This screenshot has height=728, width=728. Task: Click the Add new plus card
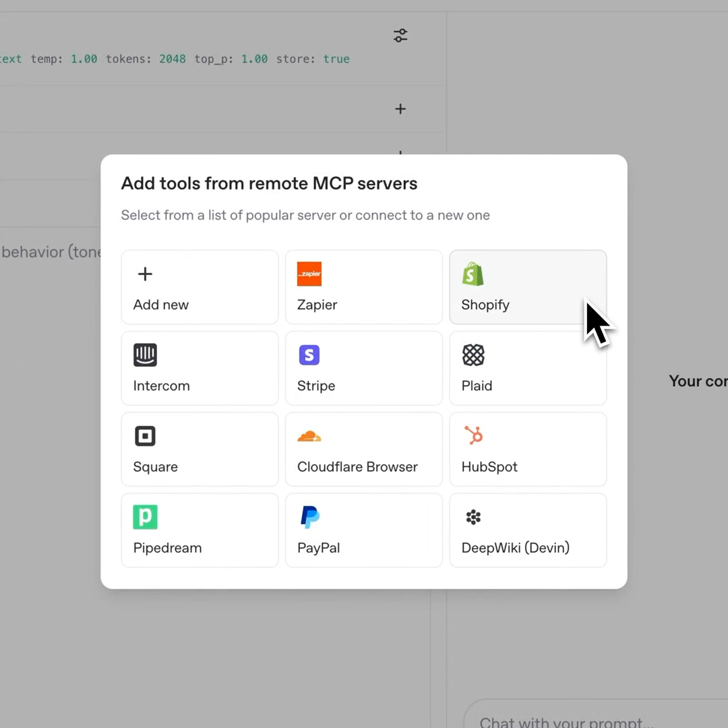click(200, 287)
